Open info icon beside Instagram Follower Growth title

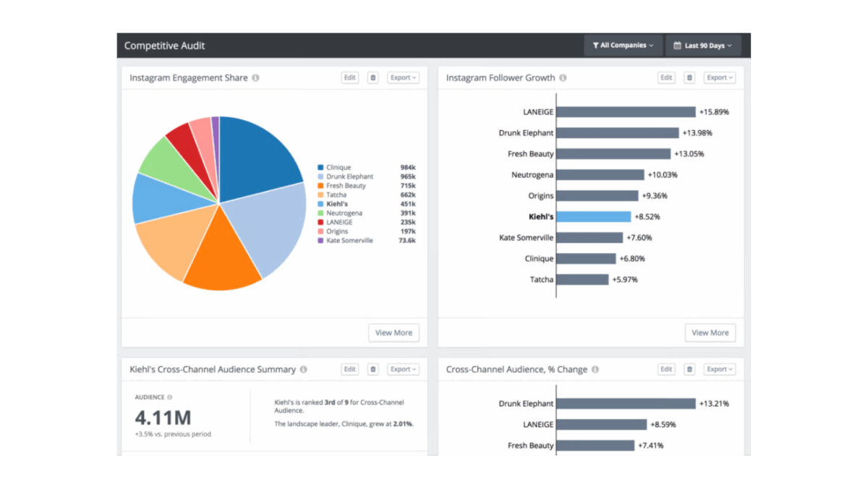click(563, 78)
